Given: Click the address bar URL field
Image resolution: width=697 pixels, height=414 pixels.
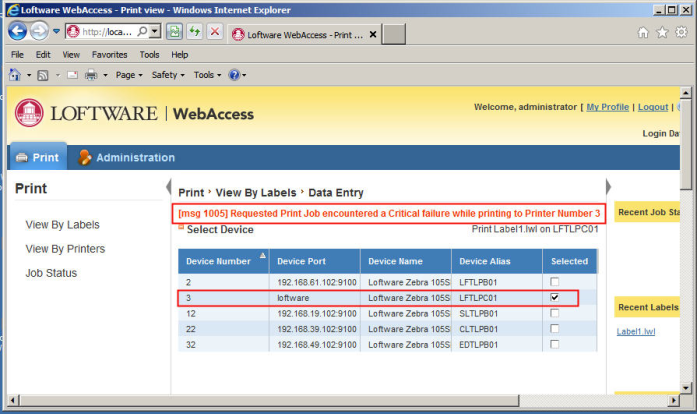Looking at the screenshot, I should pos(107,32).
